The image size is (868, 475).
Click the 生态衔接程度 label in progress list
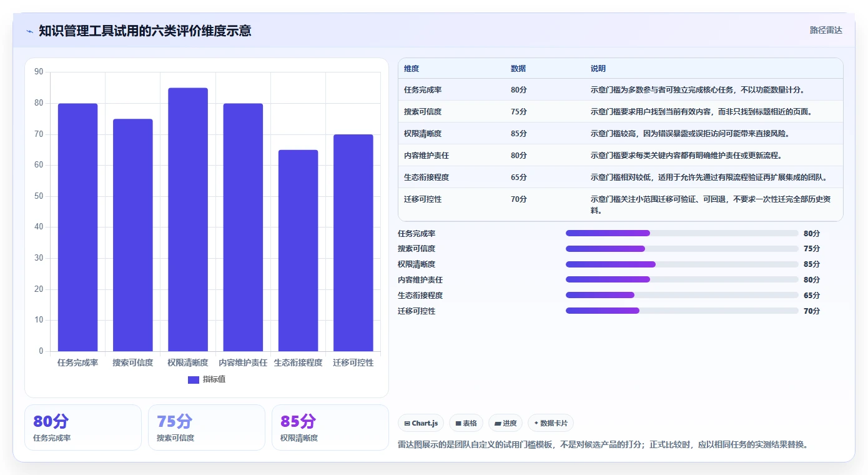point(420,295)
